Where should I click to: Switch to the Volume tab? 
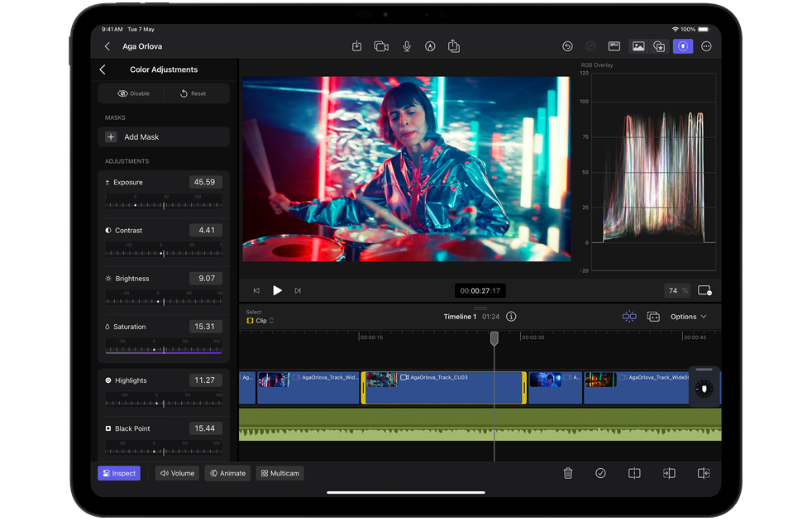(177, 473)
